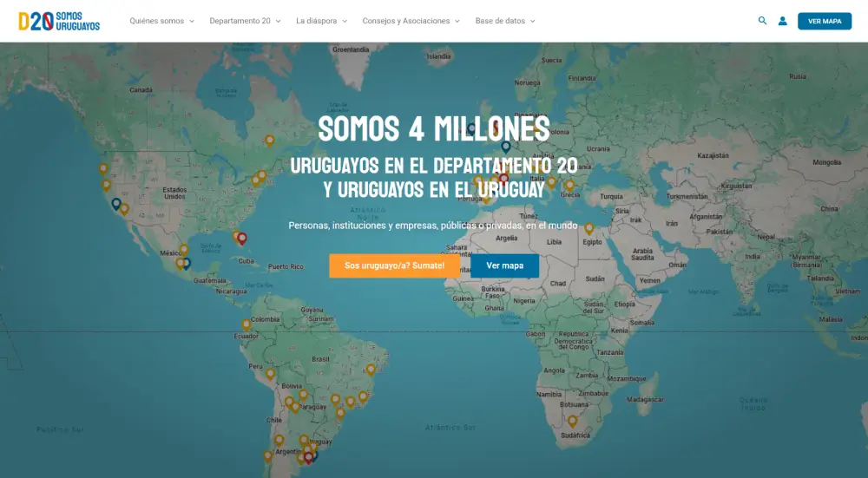The height and width of the screenshot is (478, 868).
Task: Click the orange map pin in Greece
Action: pos(569,185)
